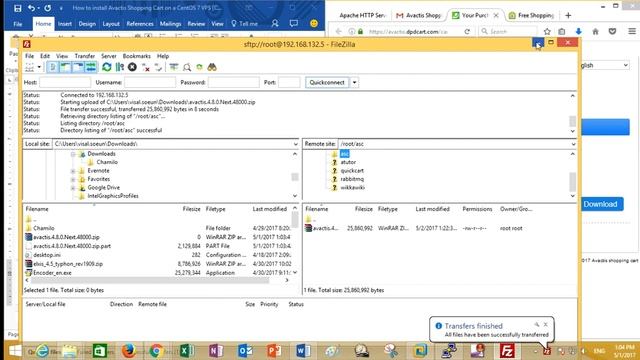Reconnect to the last server
The image size is (640, 360).
[158, 67]
